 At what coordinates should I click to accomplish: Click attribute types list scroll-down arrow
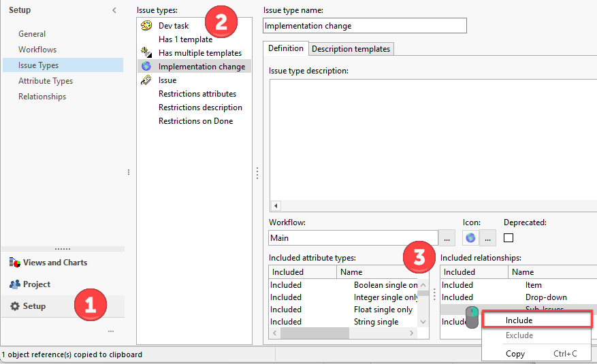tap(423, 322)
